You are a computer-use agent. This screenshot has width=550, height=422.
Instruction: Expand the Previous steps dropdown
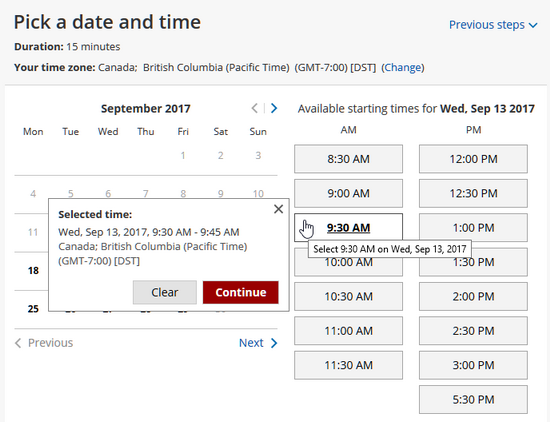click(493, 25)
